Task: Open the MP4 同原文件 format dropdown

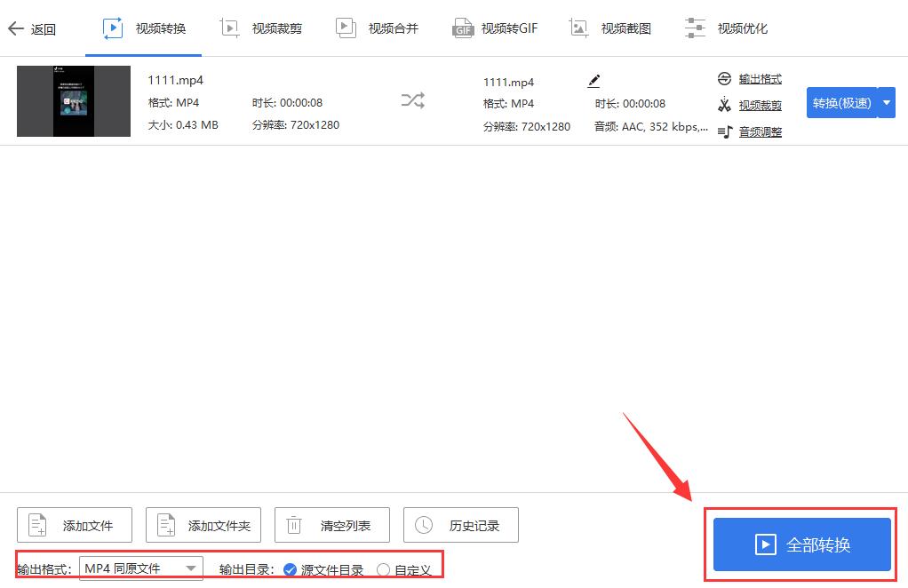Action: point(139,568)
